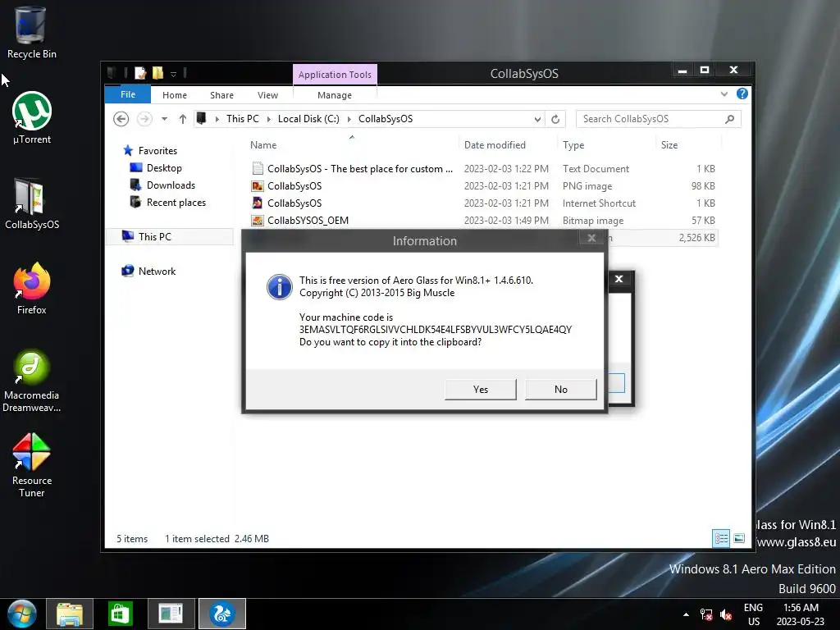This screenshot has height=630, width=840.
Task: Click the Explorer title bar system icon
Action: 112,73
